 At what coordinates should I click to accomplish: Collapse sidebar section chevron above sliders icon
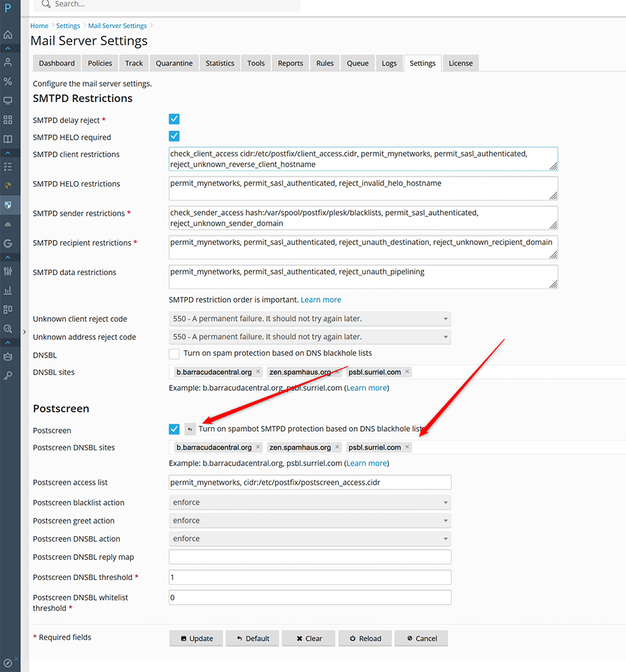[x=8, y=257]
